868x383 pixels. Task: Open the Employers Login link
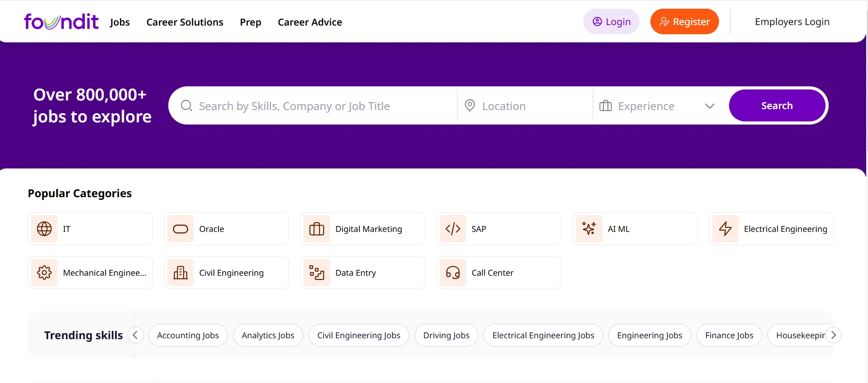(792, 21)
